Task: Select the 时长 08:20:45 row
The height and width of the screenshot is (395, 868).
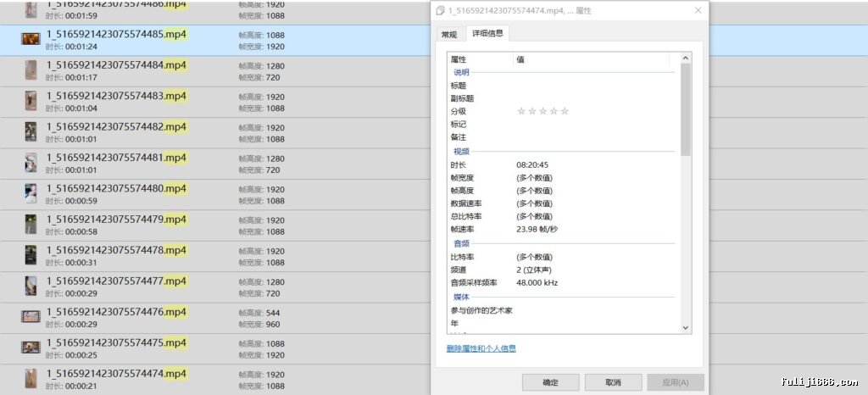Action: pyautogui.click(x=564, y=164)
